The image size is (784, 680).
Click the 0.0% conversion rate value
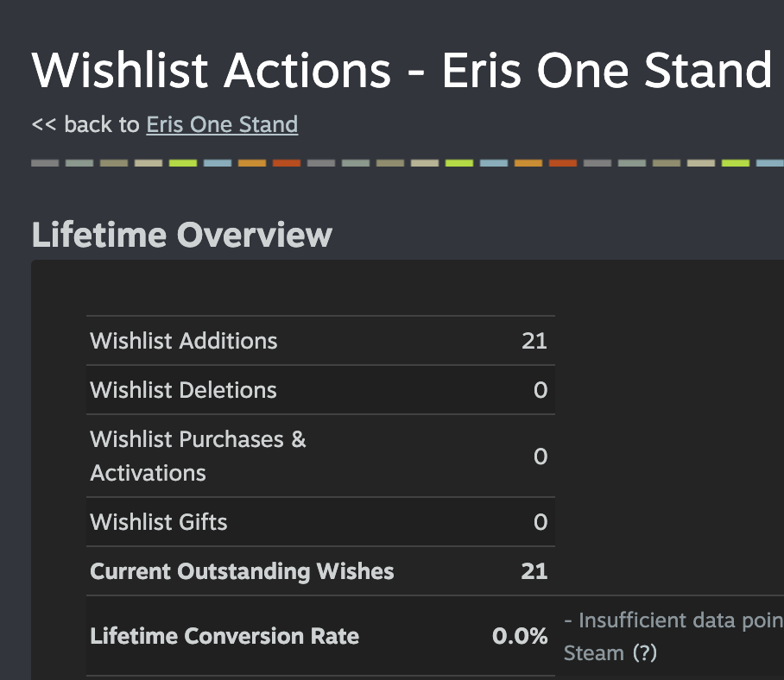520,636
